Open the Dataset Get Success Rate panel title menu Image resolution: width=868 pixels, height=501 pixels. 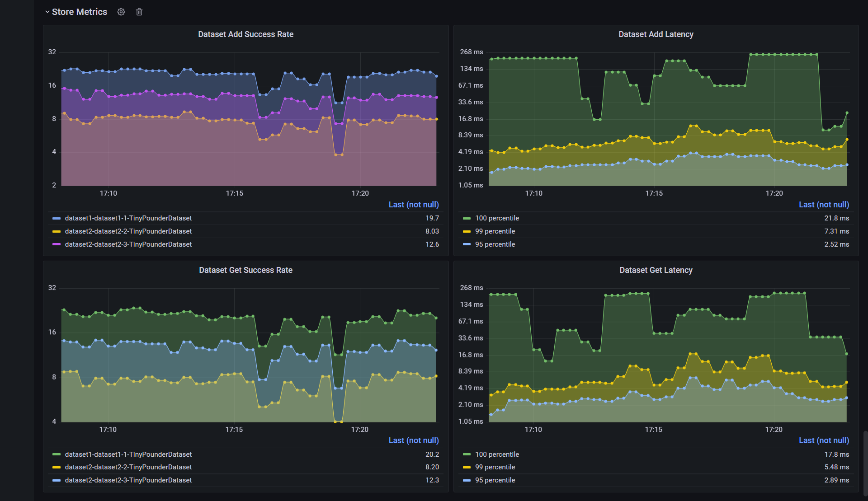245,270
